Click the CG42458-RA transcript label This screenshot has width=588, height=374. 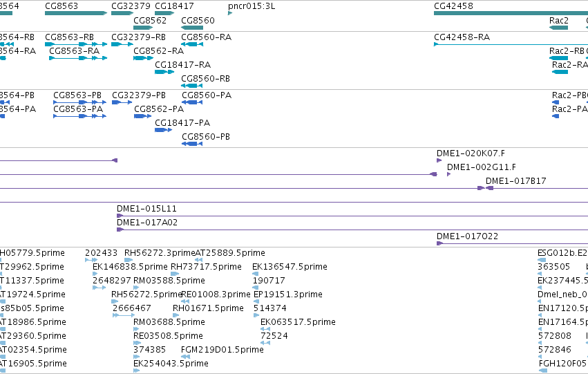[x=462, y=37]
